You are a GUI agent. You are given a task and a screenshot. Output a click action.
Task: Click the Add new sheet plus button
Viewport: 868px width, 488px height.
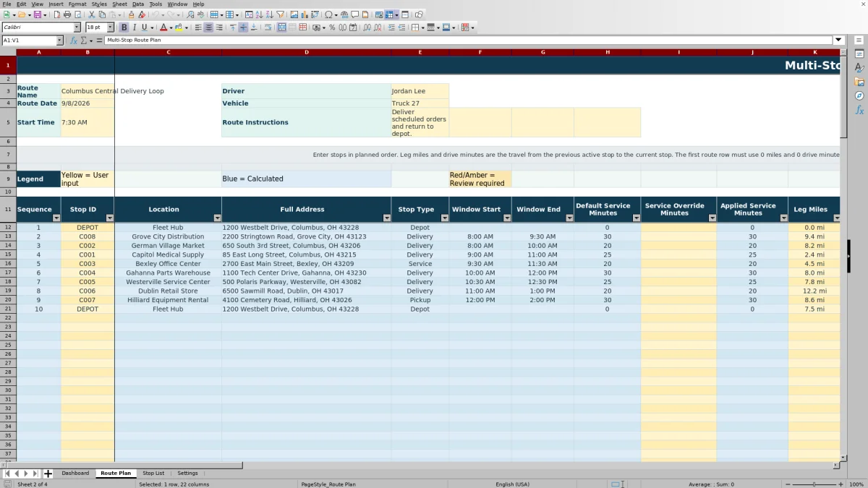[x=48, y=474]
